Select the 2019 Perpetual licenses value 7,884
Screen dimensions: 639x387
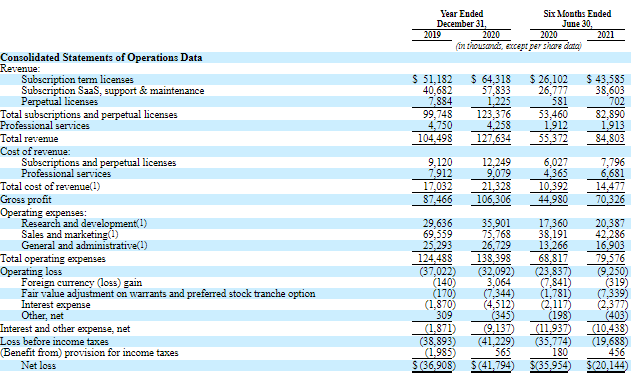(x=440, y=101)
